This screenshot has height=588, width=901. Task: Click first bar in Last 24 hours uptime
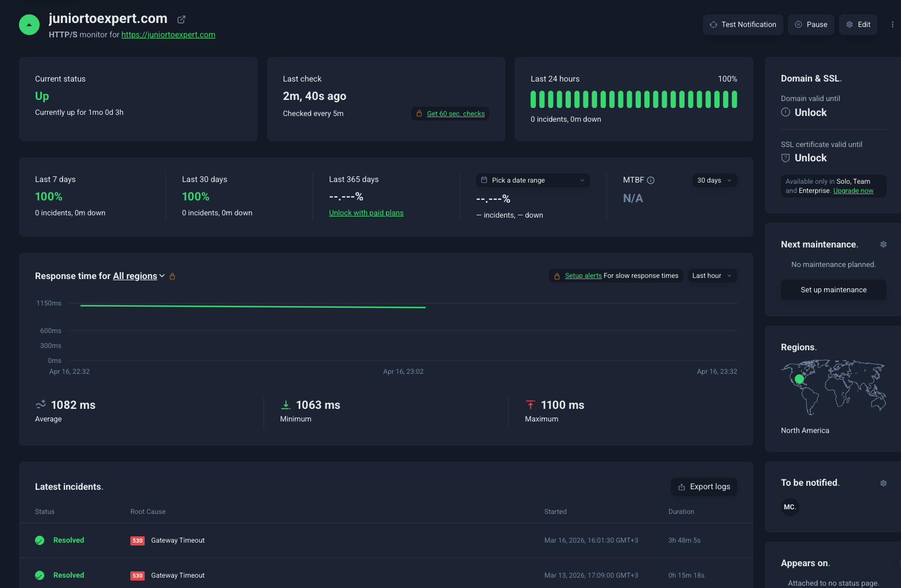(x=533, y=99)
